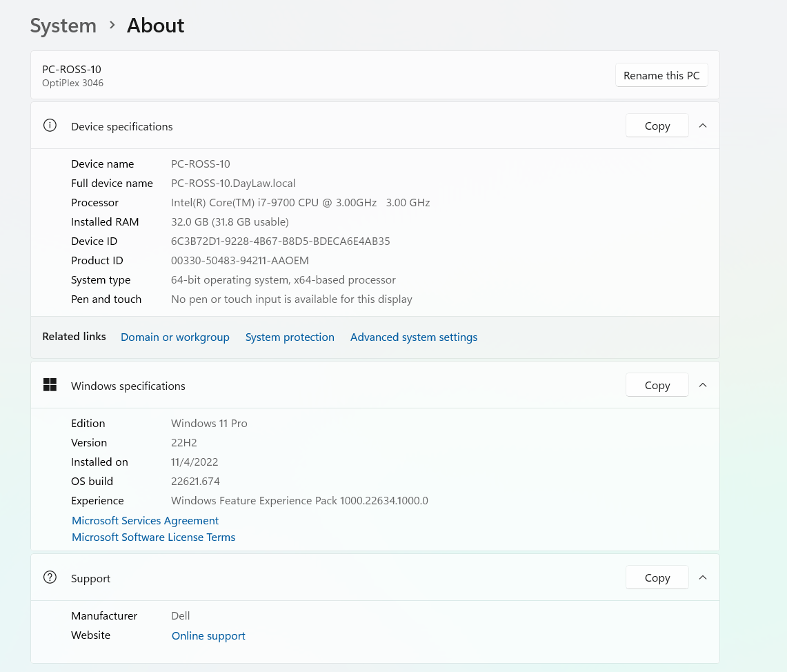The height and width of the screenshot is (672, 787).
Task: Open the Microsoft Services Agreement
Action: tap(145, 520)
